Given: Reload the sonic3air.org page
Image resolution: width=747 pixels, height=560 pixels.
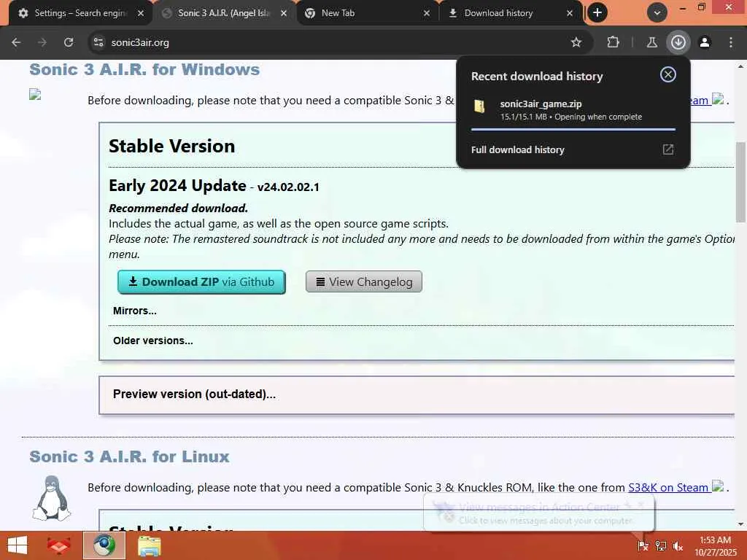Looking at the screenshot, I should [x=69, y=42].
